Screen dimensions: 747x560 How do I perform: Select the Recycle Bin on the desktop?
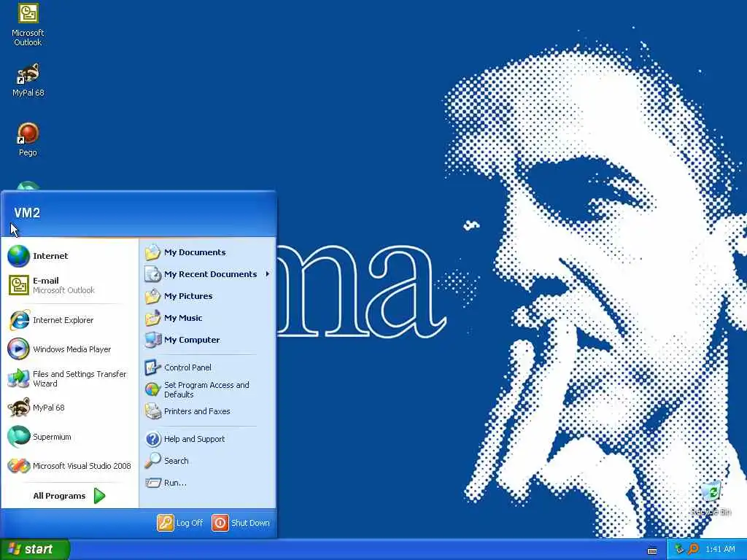pos(711,498)
